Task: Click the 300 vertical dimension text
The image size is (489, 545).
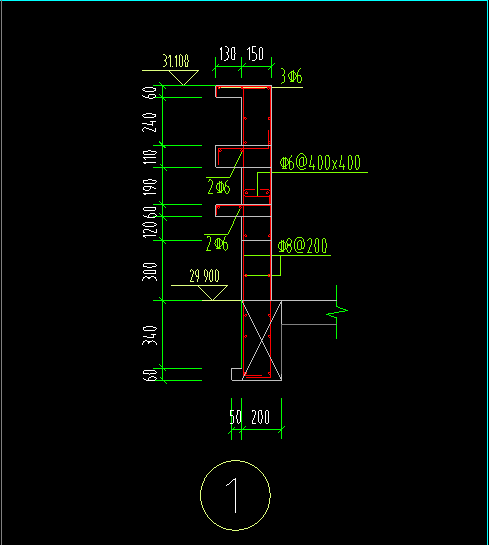Action: [x=149, y=271]
